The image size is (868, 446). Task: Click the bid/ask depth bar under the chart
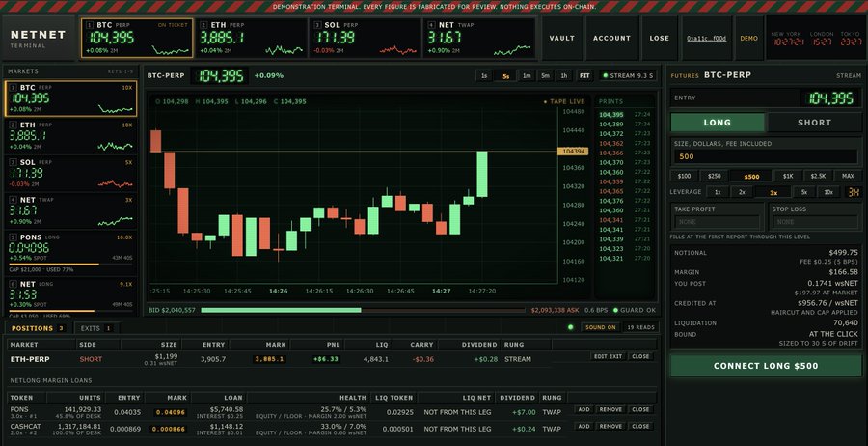pyautogui.click(x=363, y=310)
